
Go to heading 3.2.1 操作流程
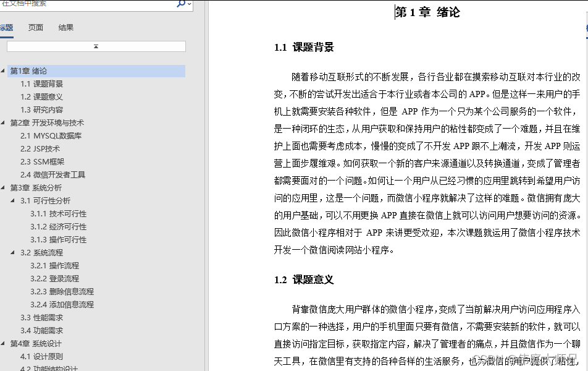tap(55, 265)
